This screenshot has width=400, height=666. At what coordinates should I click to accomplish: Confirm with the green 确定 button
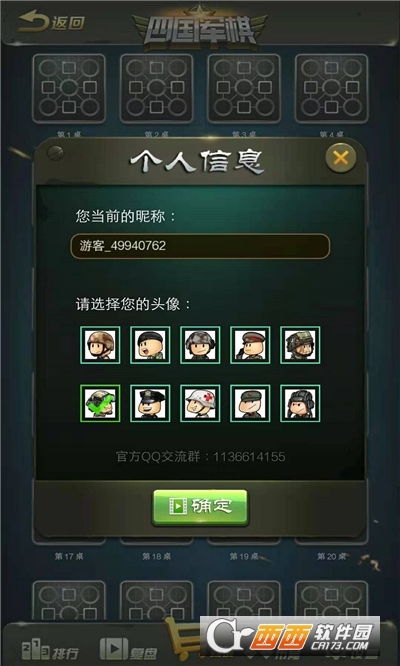coord(200,507)
